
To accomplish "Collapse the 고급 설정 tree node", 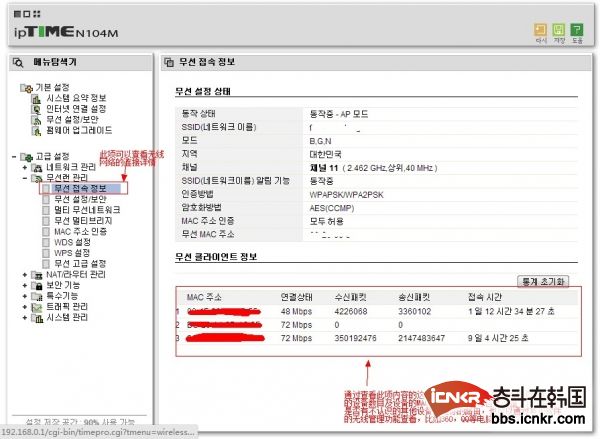I will (14, 157).
